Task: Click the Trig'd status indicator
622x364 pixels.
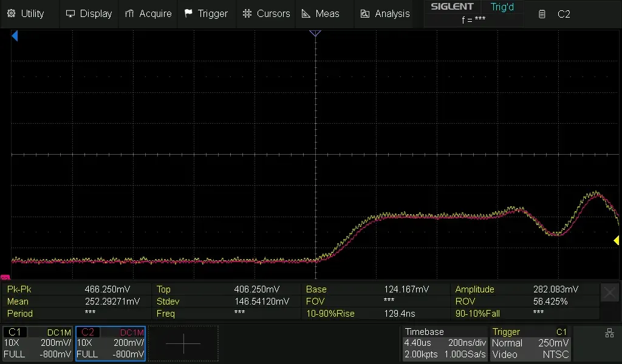Action: tap(502, 7)
